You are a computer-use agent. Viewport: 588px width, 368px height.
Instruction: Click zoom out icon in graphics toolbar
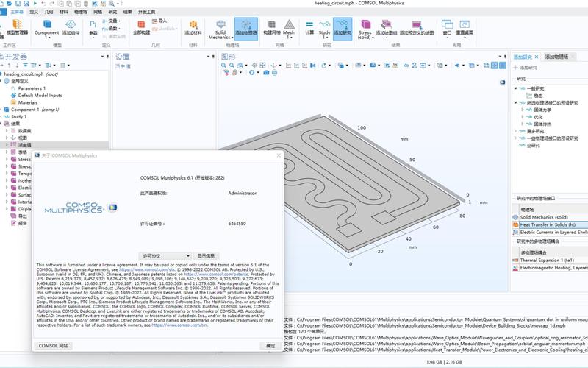point(232,66)
